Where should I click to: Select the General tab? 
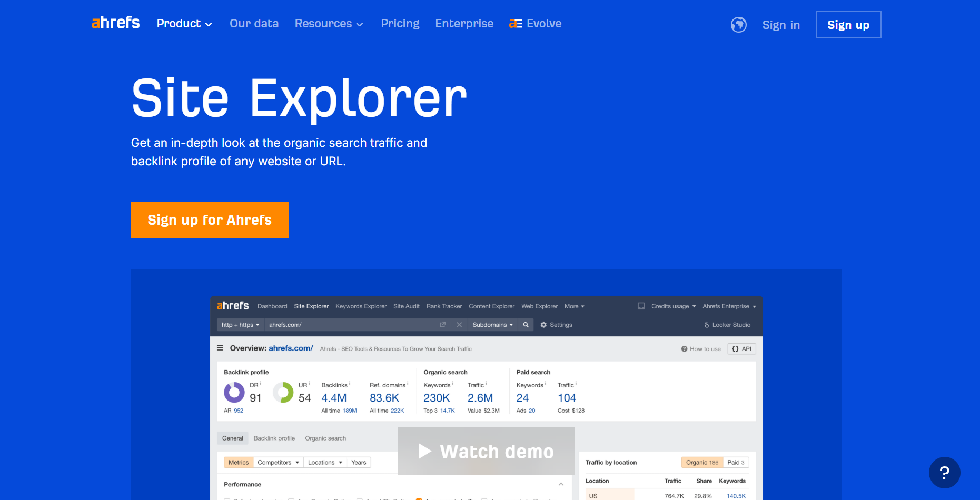point(233,438)
